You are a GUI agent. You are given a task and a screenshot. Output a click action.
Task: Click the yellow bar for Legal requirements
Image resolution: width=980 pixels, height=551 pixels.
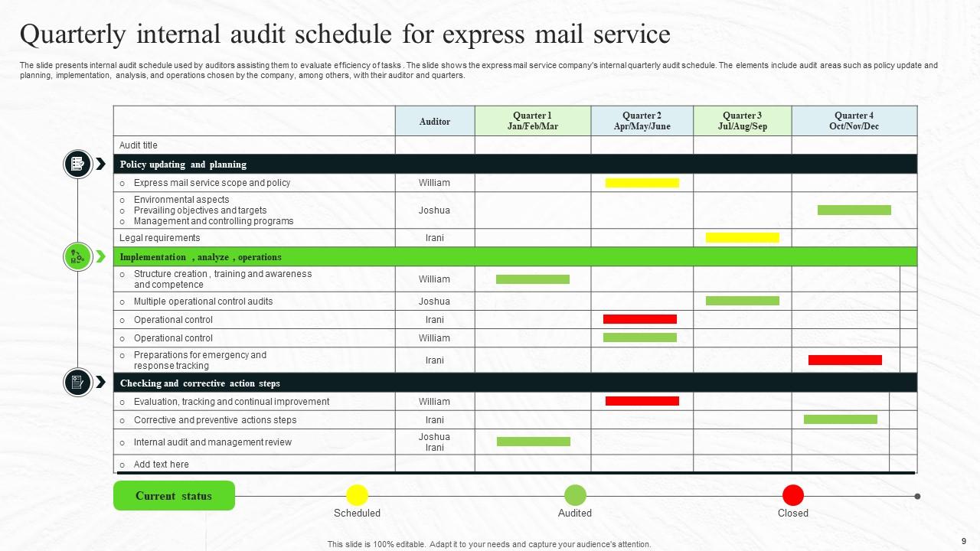point(741,237)
